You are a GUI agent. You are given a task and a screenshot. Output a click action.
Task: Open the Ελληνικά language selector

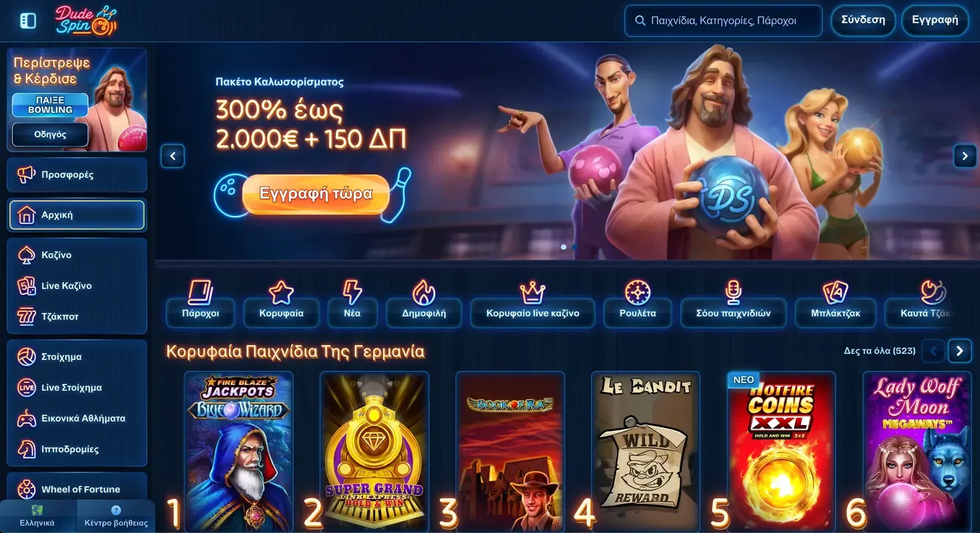point(37,516)
